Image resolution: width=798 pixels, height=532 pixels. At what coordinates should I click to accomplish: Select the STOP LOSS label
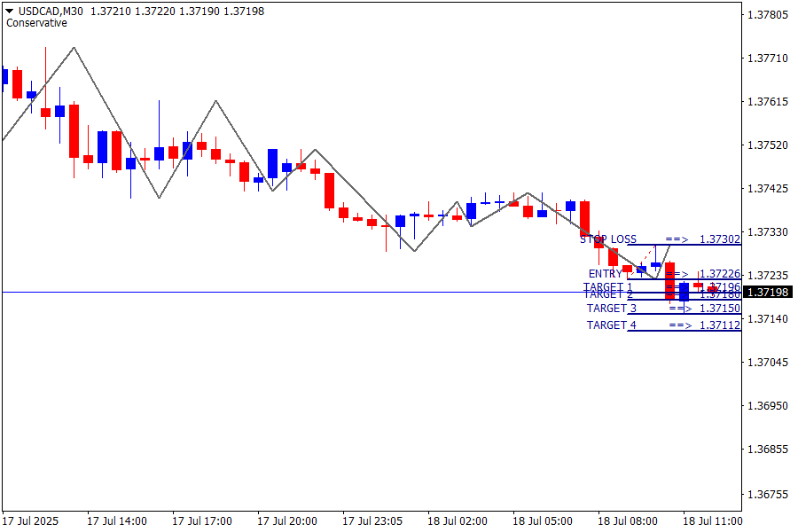(x=608, y=239)
